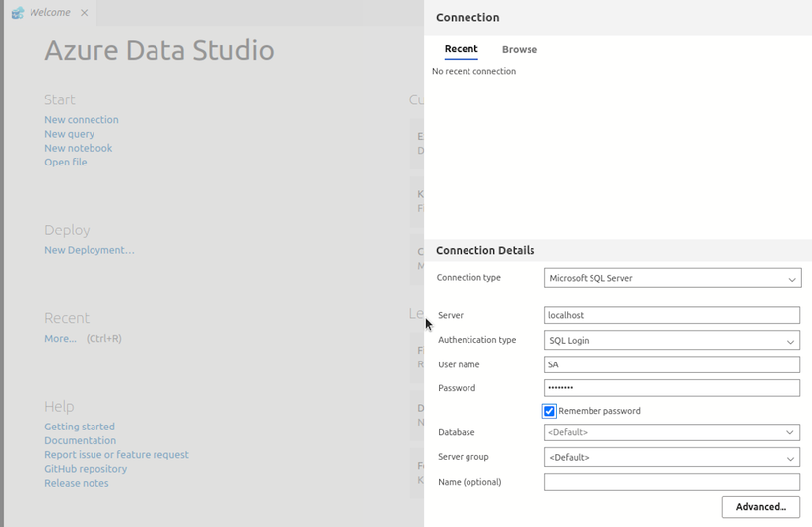Close the Welcome tab
This screenshot has width=812, height=527.
tap(84, 13)
